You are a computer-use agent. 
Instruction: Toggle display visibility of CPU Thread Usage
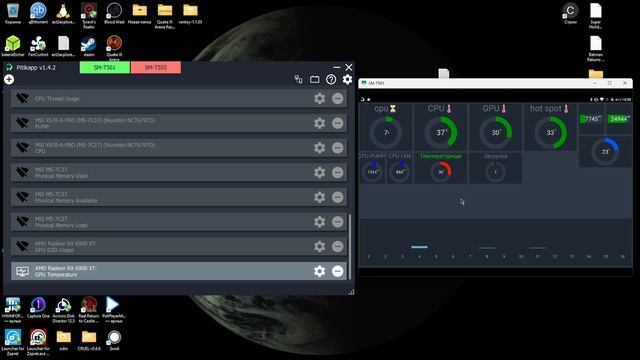(x=22, y=98)
